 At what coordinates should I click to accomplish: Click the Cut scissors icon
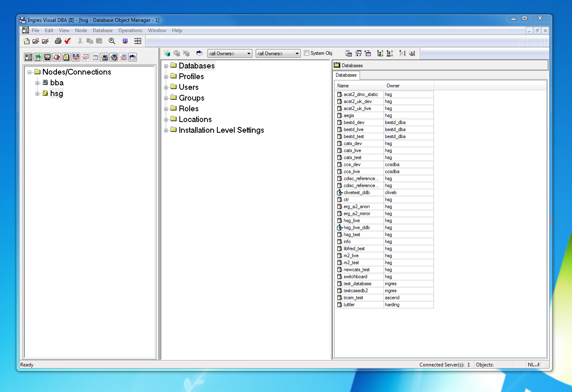(80, 41)
